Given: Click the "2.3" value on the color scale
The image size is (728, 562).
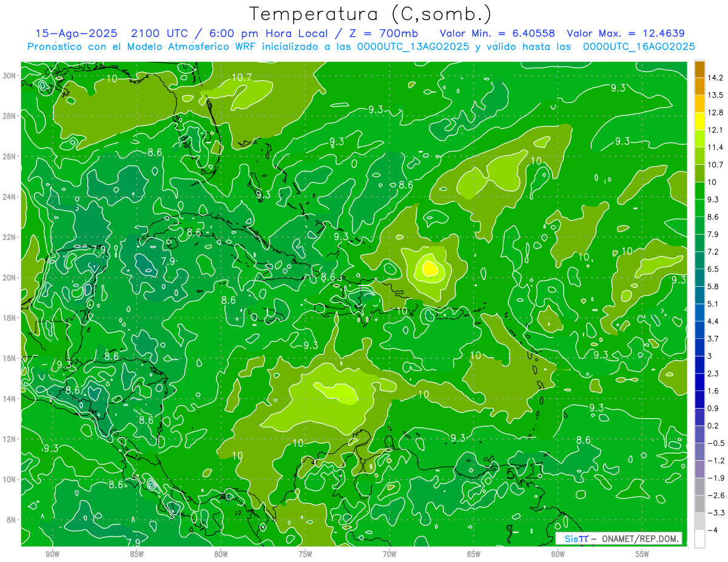Looking at the screenshot, I should pos(713,373).
